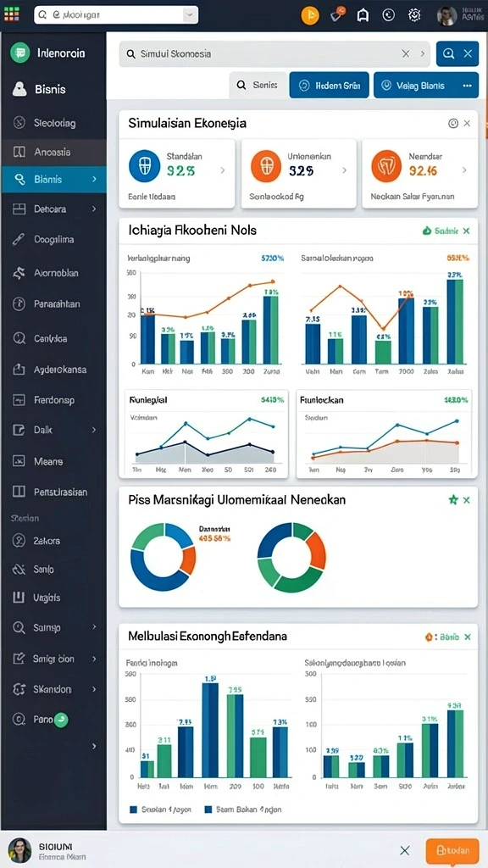488x868 pixels.
Task: Click the Veleg Blanis button
Action: point(426,86)
